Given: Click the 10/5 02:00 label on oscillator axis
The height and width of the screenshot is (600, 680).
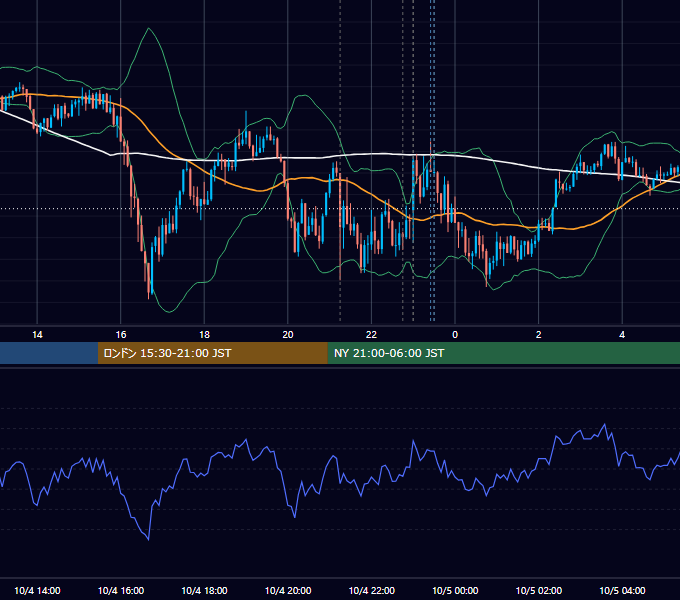Looking at the screenshot, I should click(539, 590).
